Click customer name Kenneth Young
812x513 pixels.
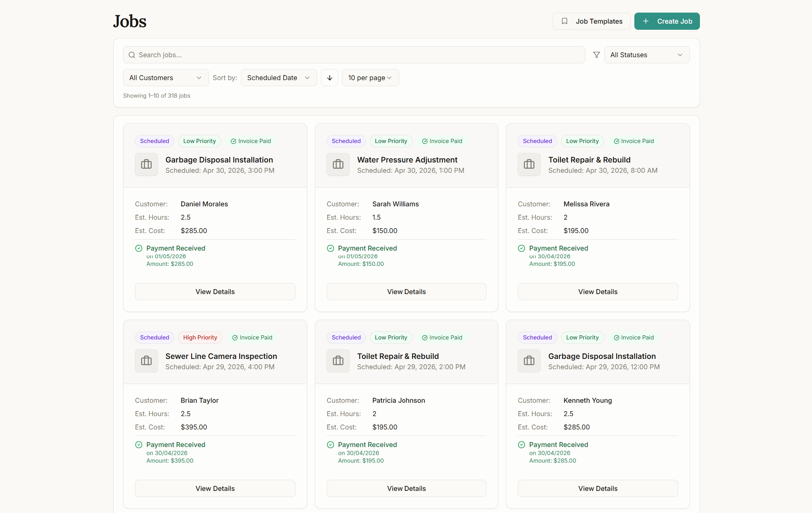[587, 400]
